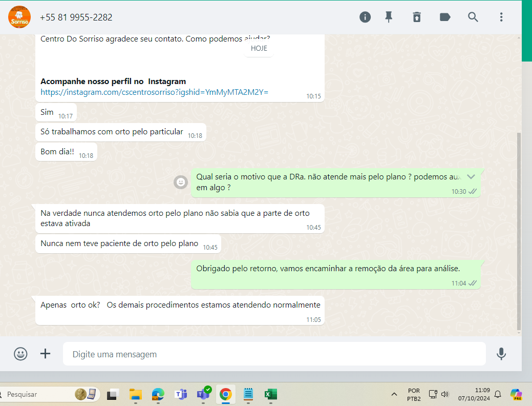Show hidden tray icons chevron
Screen dimensions: 532x406
pos(394,394)
